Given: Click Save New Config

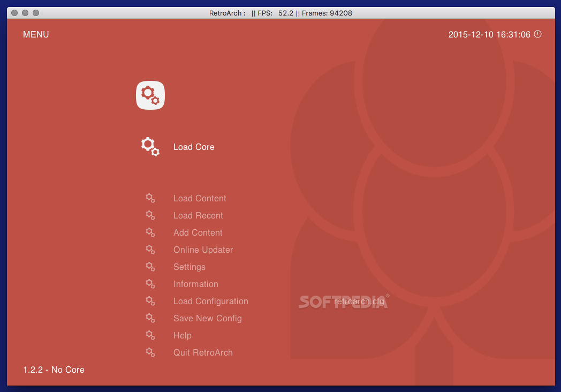Looking at the screenshot, I should [208, 318].
